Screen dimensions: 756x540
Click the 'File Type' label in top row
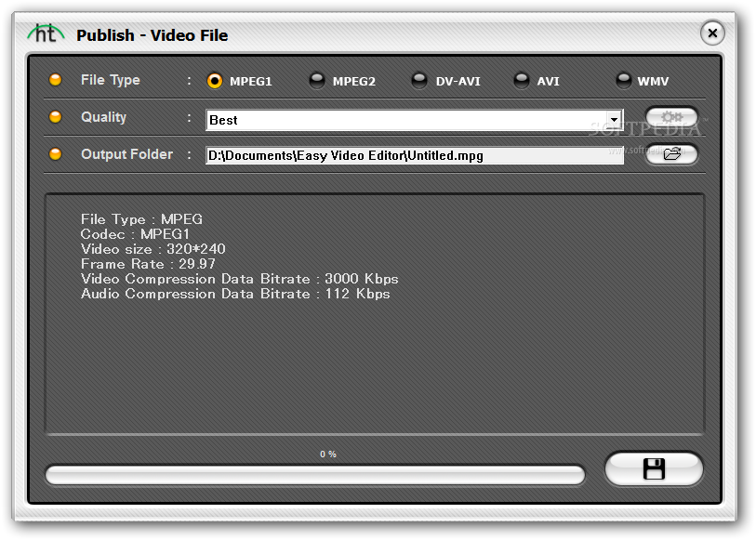(x=111, y=80)
